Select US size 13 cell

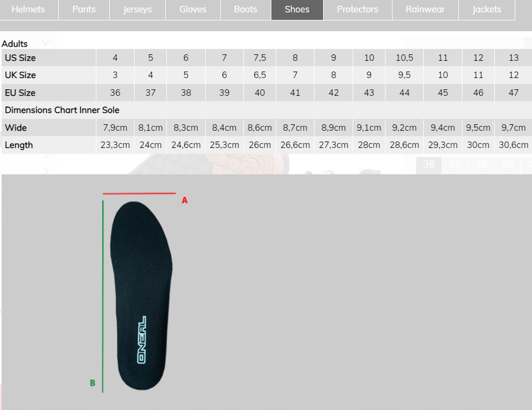pos(514,58)
